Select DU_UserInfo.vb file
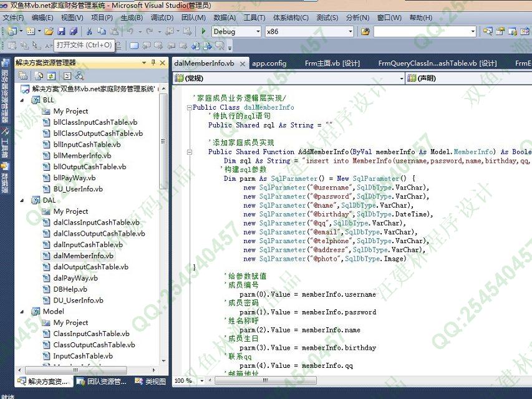The width and height of the screenshot is (532, 399). (x=79, y=300)
